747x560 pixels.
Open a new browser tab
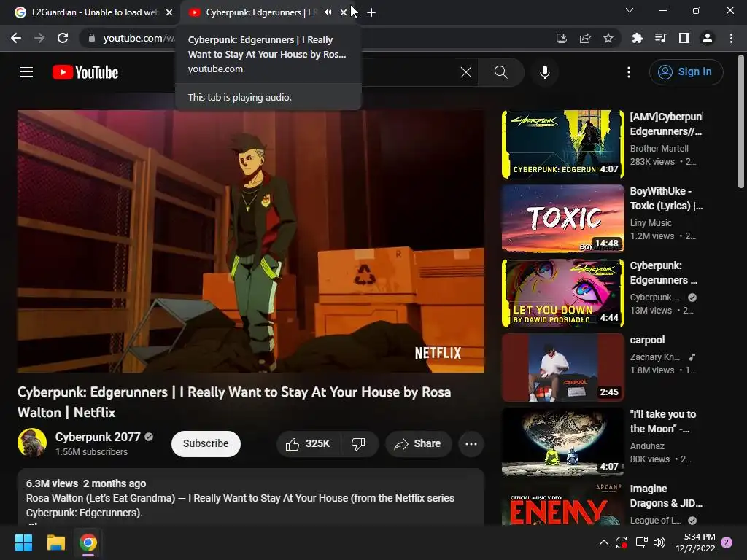click(371, 12)
